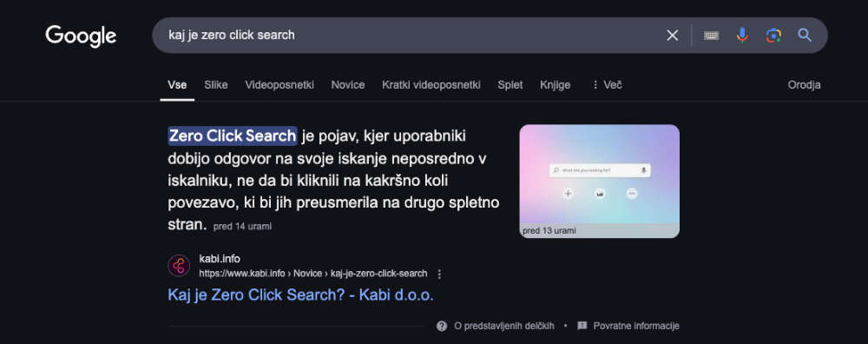Open the kabi.info site name link
The height and width of the screenshot is (344, 868).
[220, 259]
